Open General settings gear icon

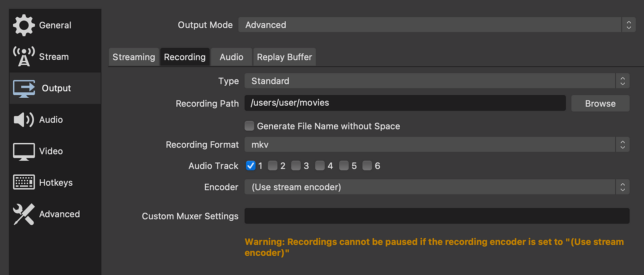(24, 25)
